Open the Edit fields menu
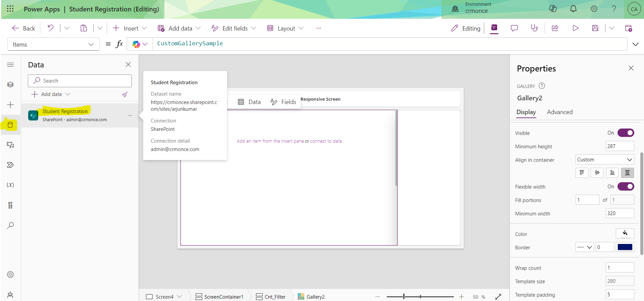644x301 pixels. tap(233, 28)
